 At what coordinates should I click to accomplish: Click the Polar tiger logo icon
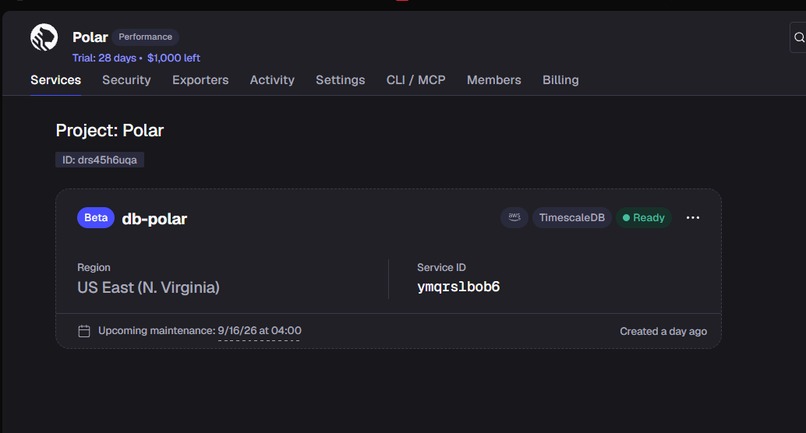44,37
